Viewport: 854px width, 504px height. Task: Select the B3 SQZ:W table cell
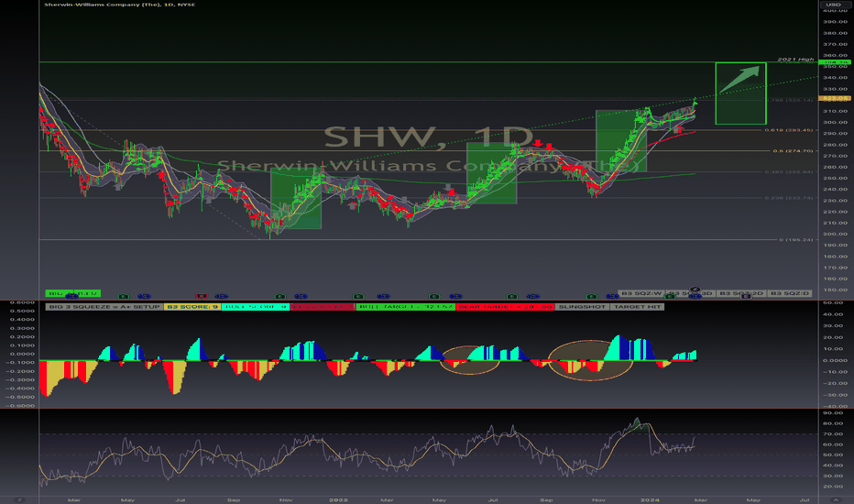coord(641,293)
